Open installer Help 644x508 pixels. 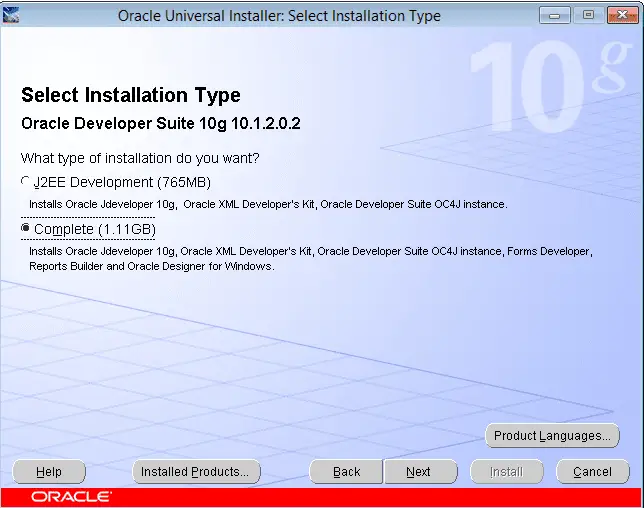[49, 472]
